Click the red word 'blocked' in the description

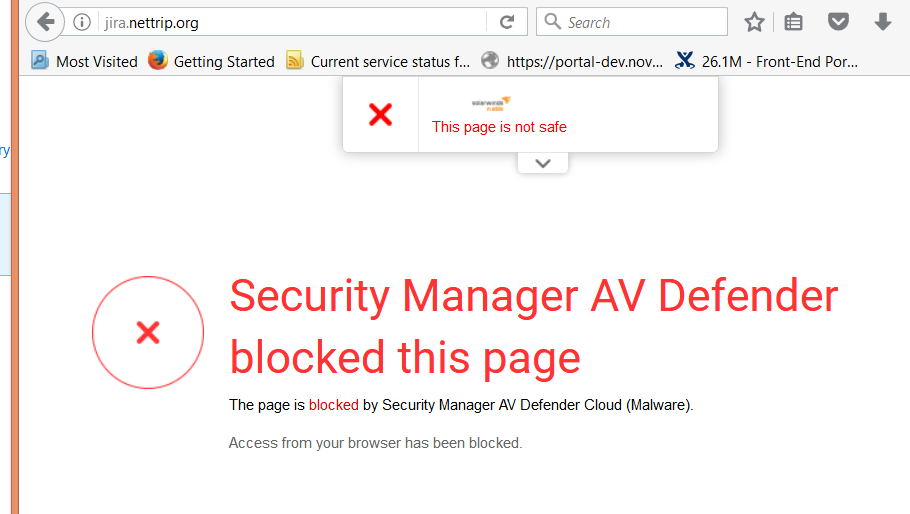[334, 404]
